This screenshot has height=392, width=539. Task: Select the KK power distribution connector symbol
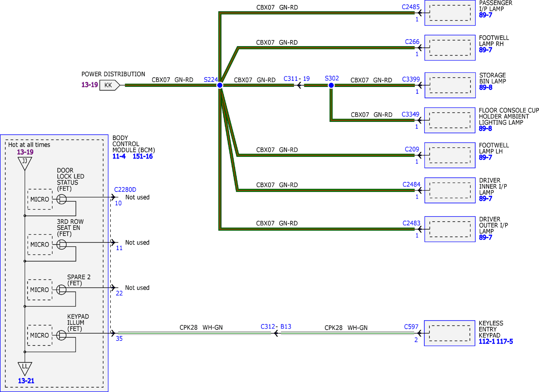[x=110, y=85]
